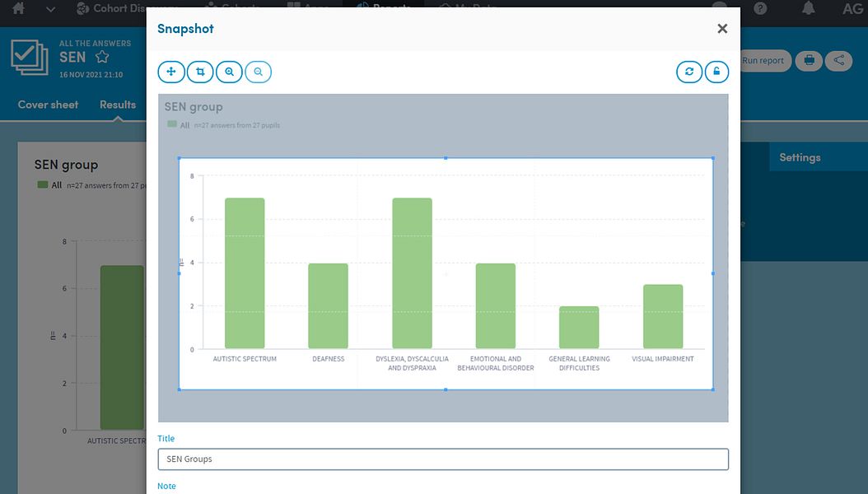This screenshot has height=494, width=868.
Task: Expand the chevron next to home icon
Action: (50, 9)
